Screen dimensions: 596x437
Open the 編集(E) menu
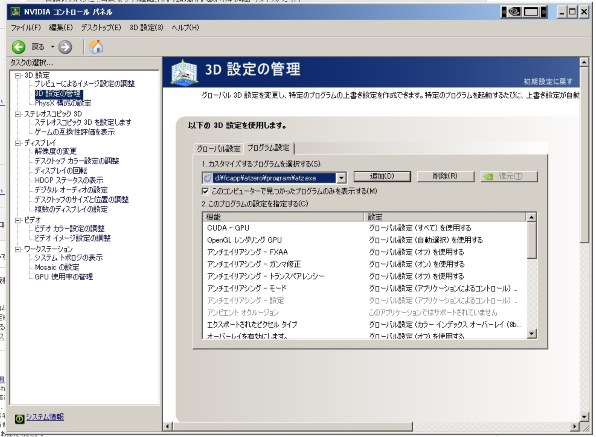61,28
